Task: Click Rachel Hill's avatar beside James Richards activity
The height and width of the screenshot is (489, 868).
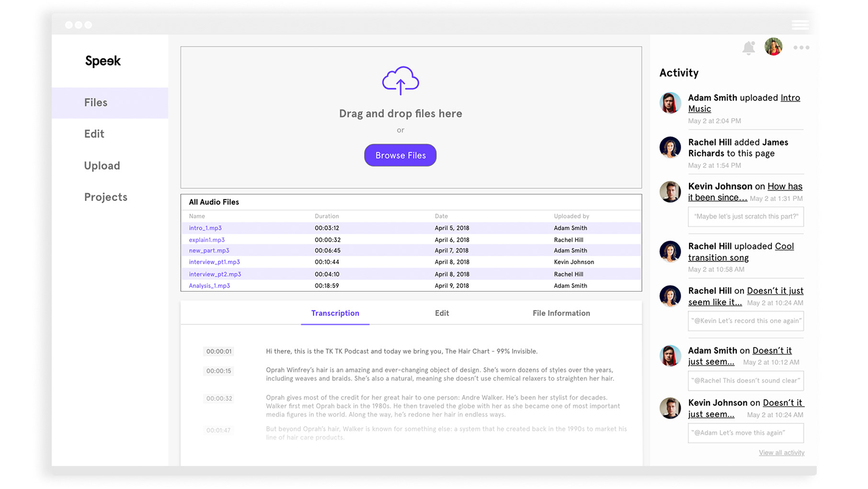Action: tap(670, 148)
